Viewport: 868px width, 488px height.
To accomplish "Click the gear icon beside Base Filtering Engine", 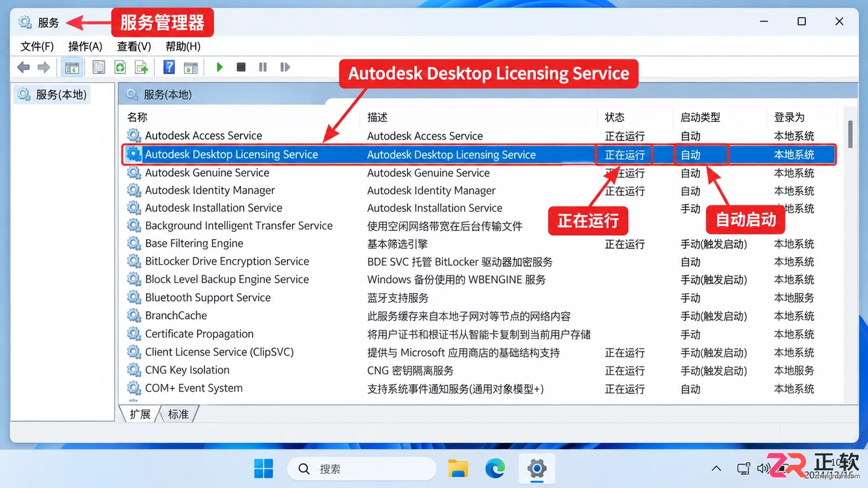I will (134, 243).
